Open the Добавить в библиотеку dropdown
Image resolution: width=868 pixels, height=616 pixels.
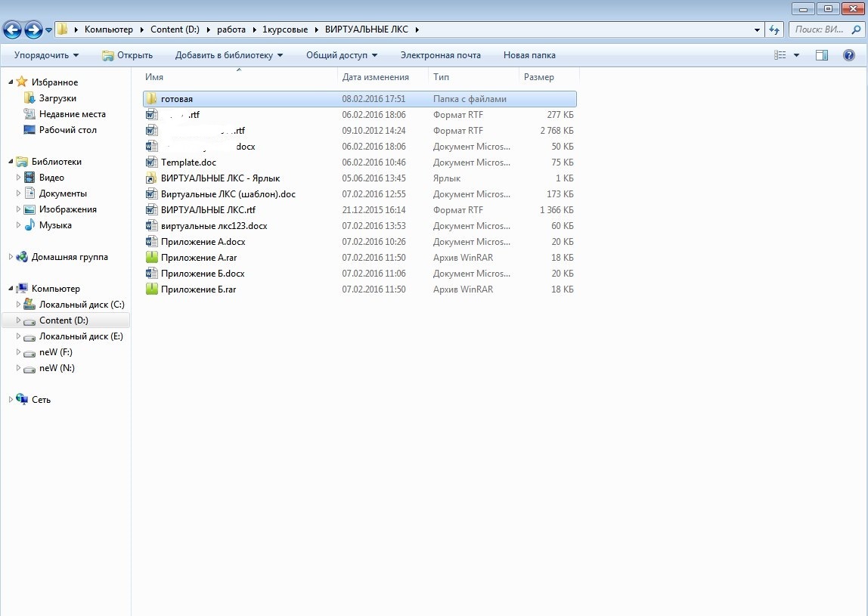point(229,55)
